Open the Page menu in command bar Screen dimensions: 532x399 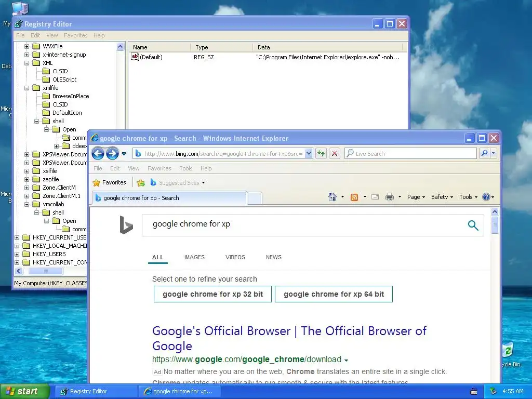pyautogui.click(x=416, y=197)
